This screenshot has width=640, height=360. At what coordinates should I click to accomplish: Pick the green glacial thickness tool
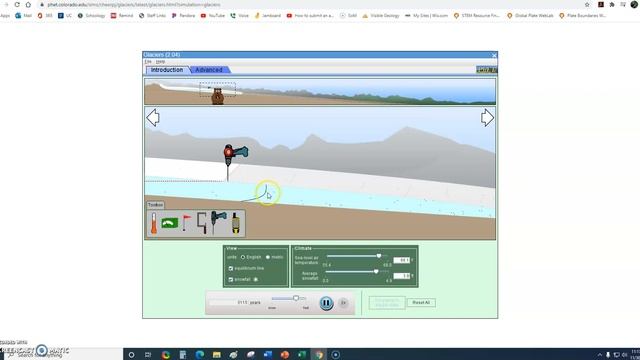pyautogui.click(x=170, y=223)
